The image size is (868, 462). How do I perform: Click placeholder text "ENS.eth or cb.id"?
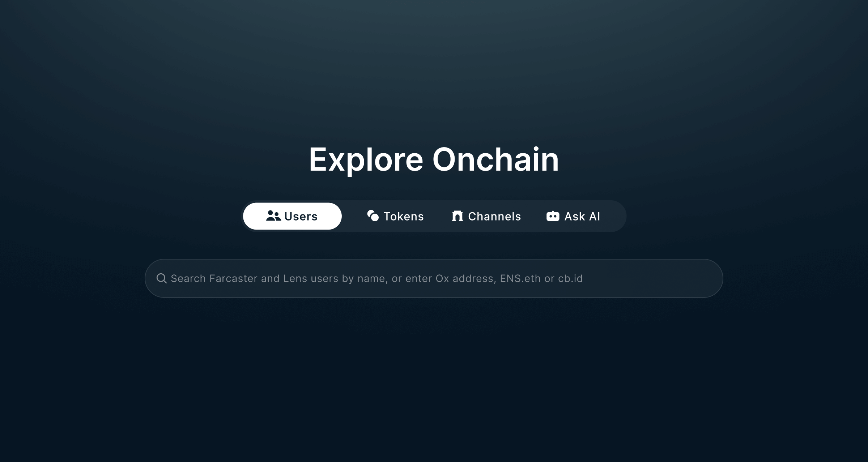click(x=541, y=278)
